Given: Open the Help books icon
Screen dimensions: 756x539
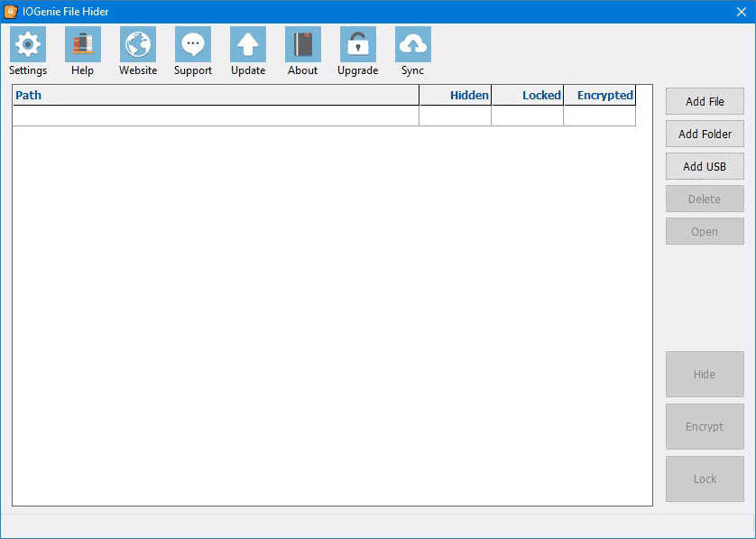Looking at the screenshot, I should pyautogui.click(x=83, y=44).
